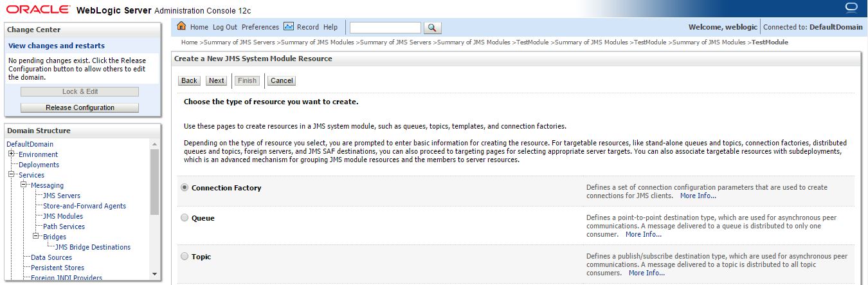Collapse the Messaging tree node

(x=24, y=185)
